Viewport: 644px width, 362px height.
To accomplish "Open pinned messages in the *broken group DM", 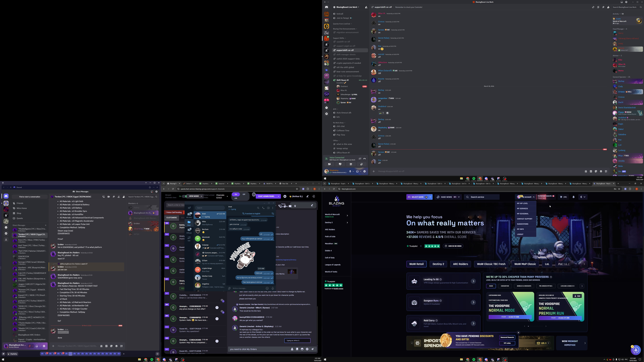I will [x=114, y=197].
